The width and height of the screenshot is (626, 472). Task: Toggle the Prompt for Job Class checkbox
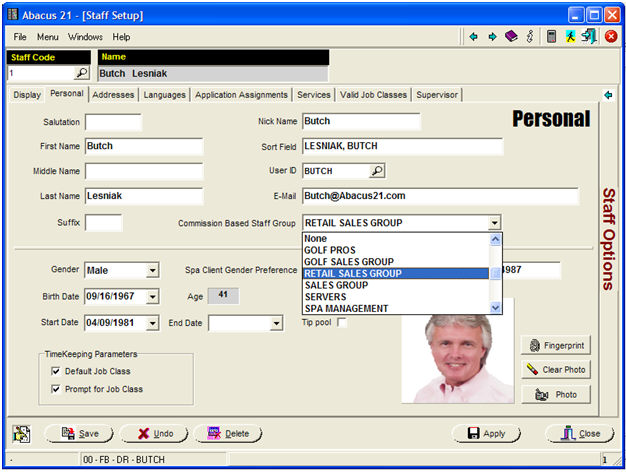click(x=56, y=389)
